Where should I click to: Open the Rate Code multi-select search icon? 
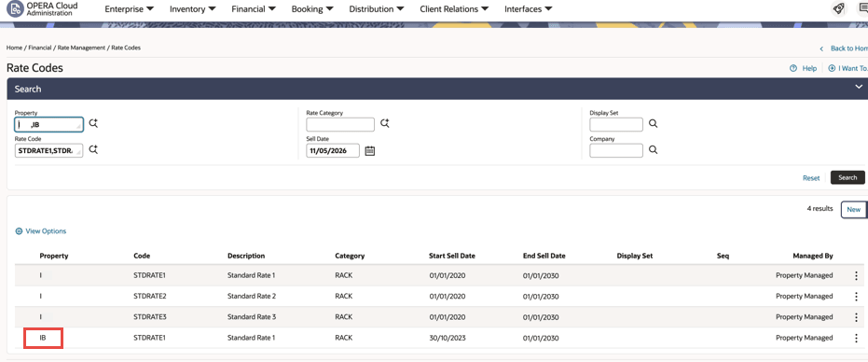pyautogui.click(x=93, y=149)
